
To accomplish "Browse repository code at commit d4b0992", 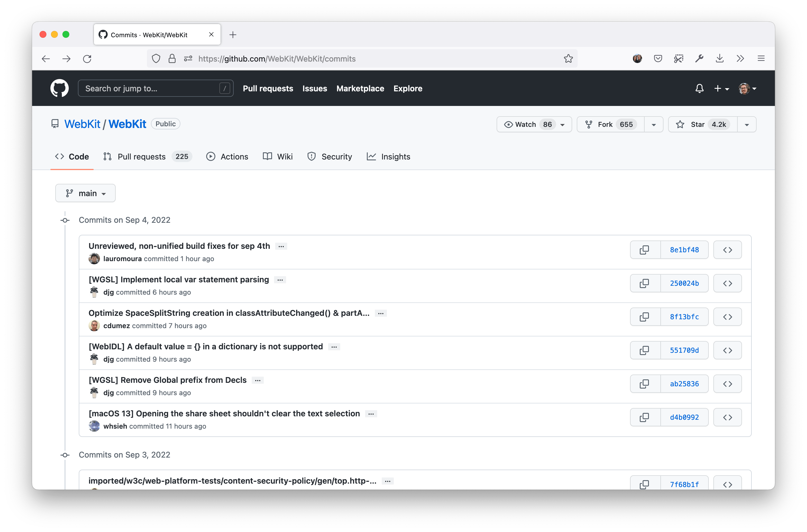I will pos(728,417).
